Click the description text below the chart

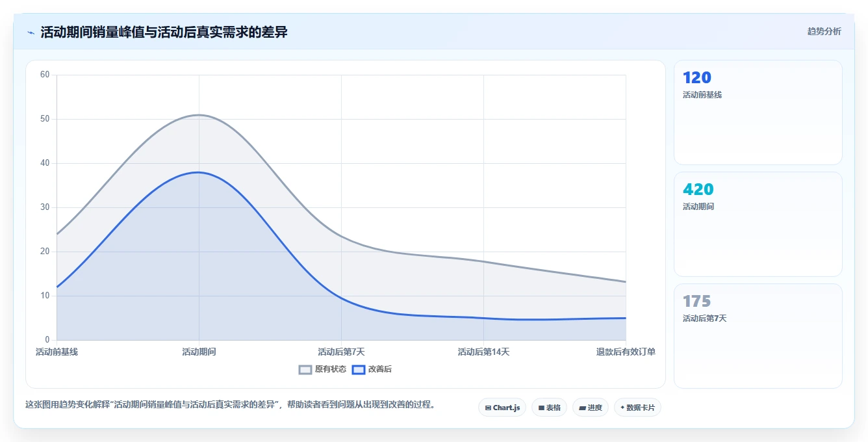click(230, 404)
